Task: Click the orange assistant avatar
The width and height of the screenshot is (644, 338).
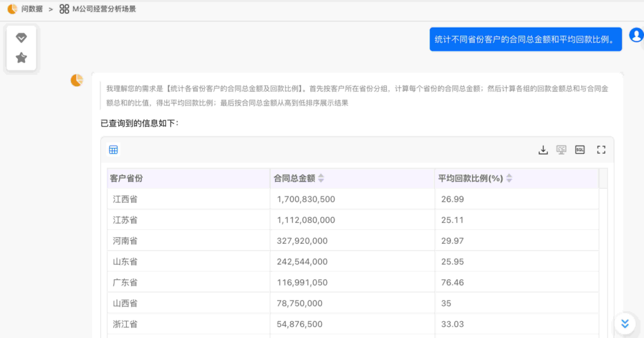Action: [77, 80]
